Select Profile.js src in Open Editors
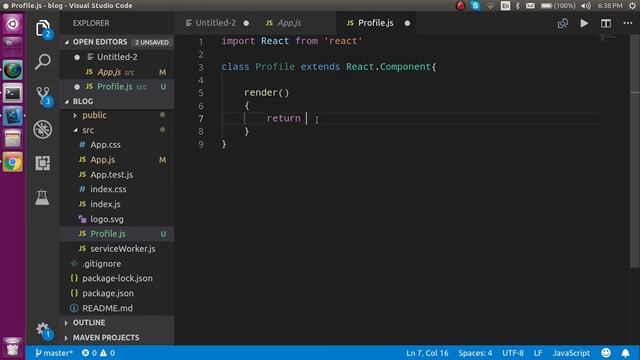This screenshot has width=640, height=360. tap(117, 87)
